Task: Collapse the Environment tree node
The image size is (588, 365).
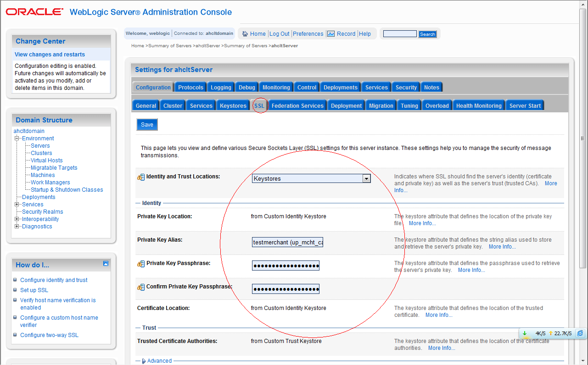Action: 17,138
